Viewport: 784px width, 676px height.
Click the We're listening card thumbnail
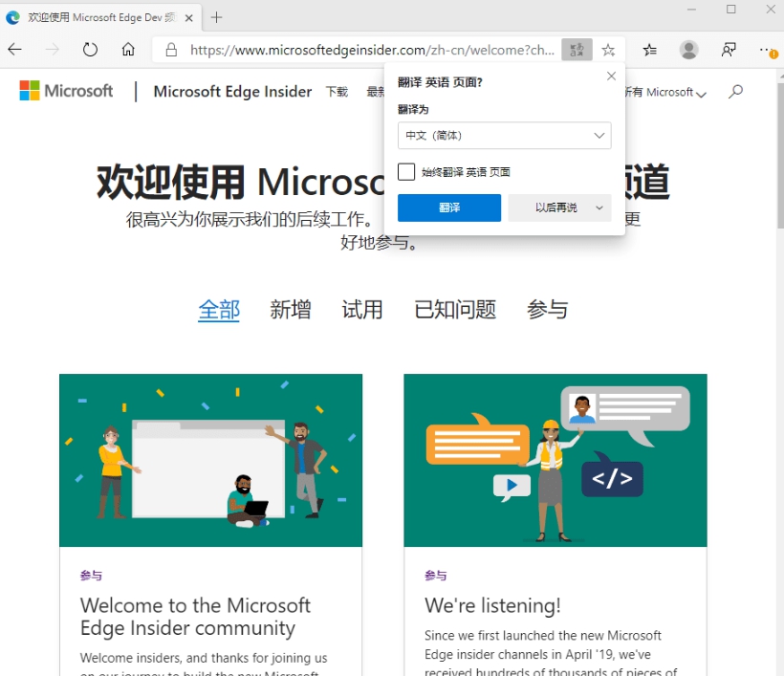555,460
